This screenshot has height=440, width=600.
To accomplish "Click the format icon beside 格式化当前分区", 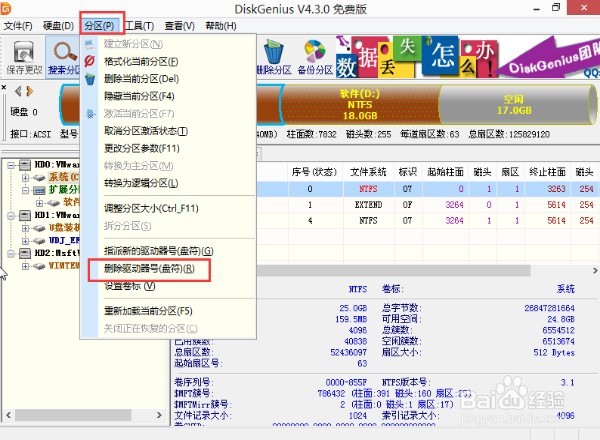I will coord(90,61).
